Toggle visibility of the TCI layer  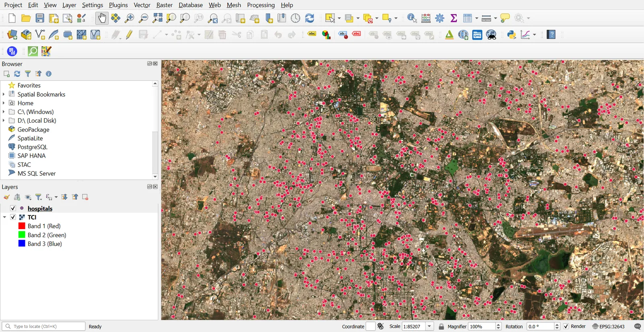point(13,217)
